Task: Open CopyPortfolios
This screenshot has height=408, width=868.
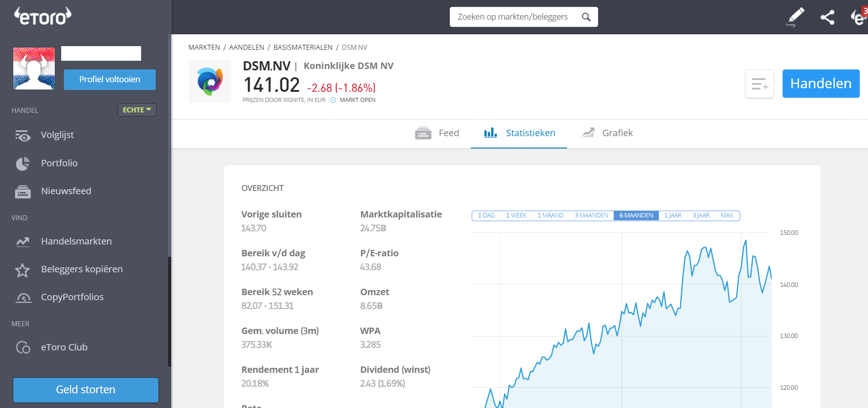Action: tap(72, 297)
